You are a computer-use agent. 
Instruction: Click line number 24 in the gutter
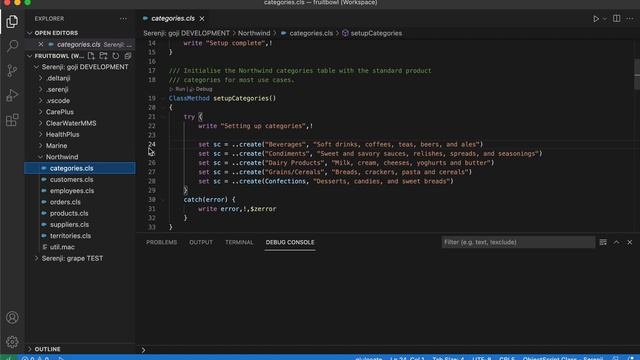tap(152, 144)
